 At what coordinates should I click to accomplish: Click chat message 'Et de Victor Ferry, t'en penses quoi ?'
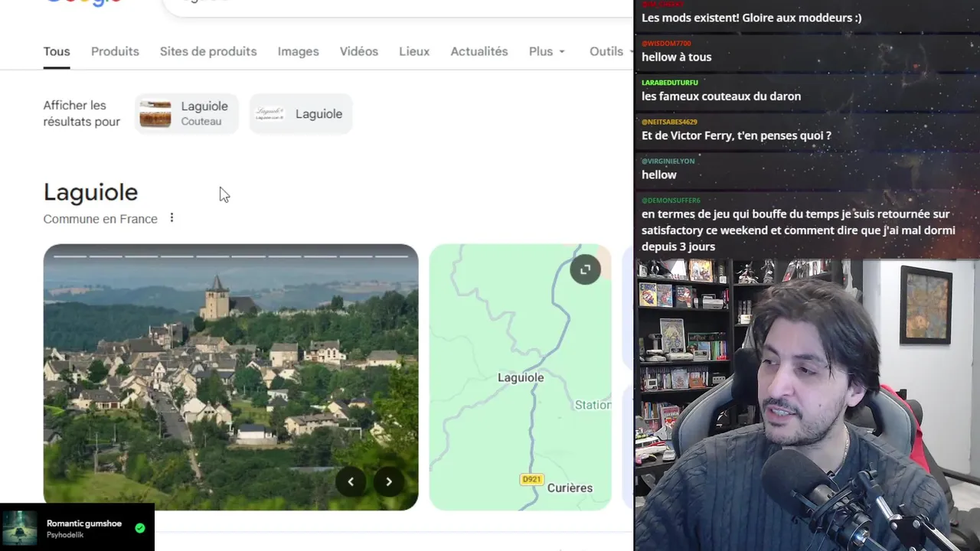(737, 135)
